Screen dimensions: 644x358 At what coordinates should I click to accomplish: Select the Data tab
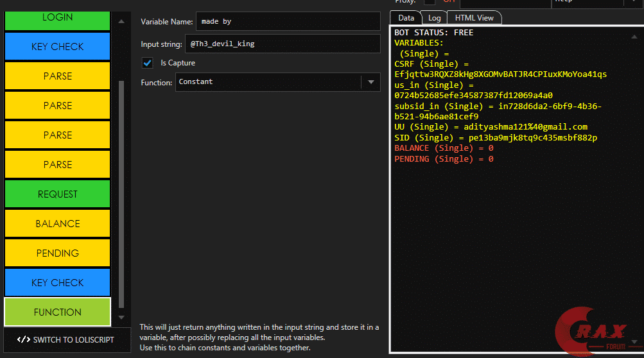pos(406,18)
